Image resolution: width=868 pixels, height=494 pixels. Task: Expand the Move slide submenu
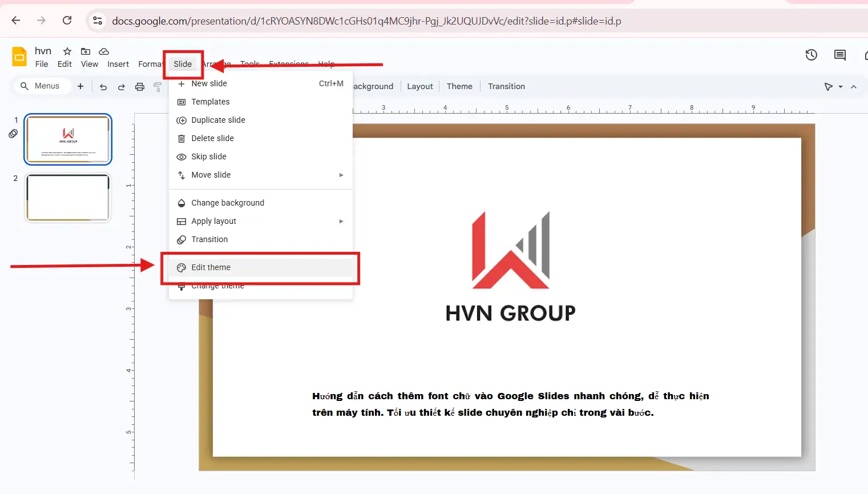pyautogui.click(x=261, y=175)
